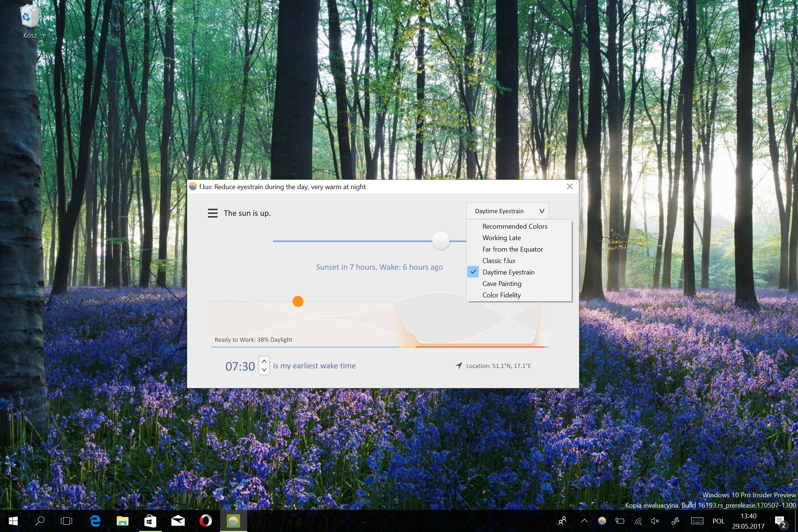Click the orange sun marker on graph
The height and width of the screenshot is (532, 798).
click(298, 301)
